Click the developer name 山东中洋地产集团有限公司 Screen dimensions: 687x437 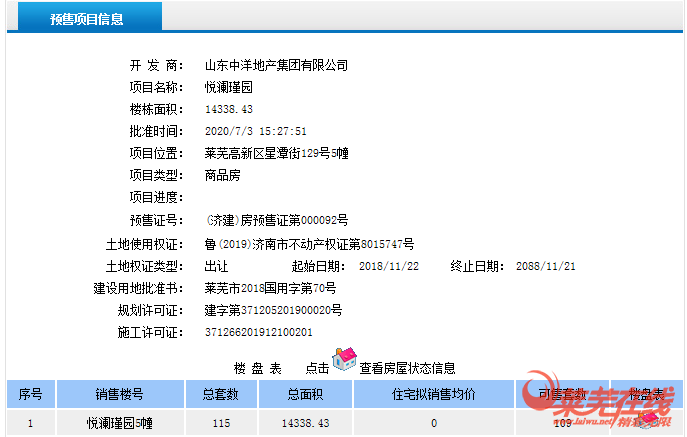pyautogui.click(x=276, y=65)
